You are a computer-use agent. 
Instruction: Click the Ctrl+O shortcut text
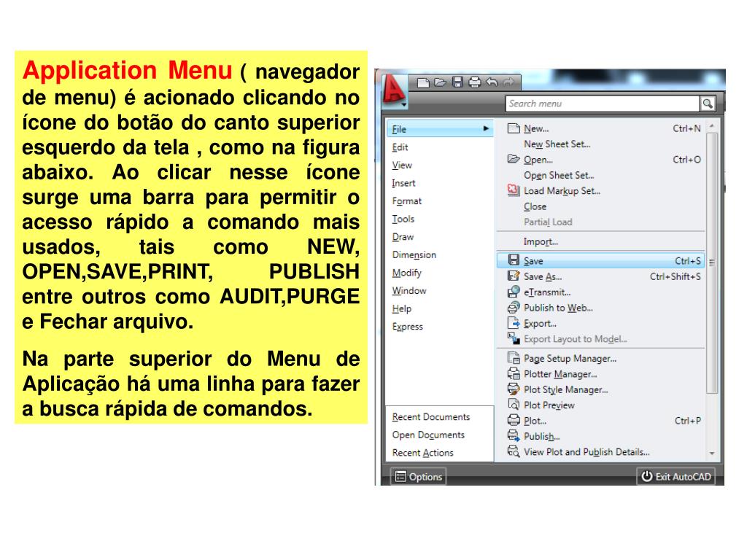686,160
